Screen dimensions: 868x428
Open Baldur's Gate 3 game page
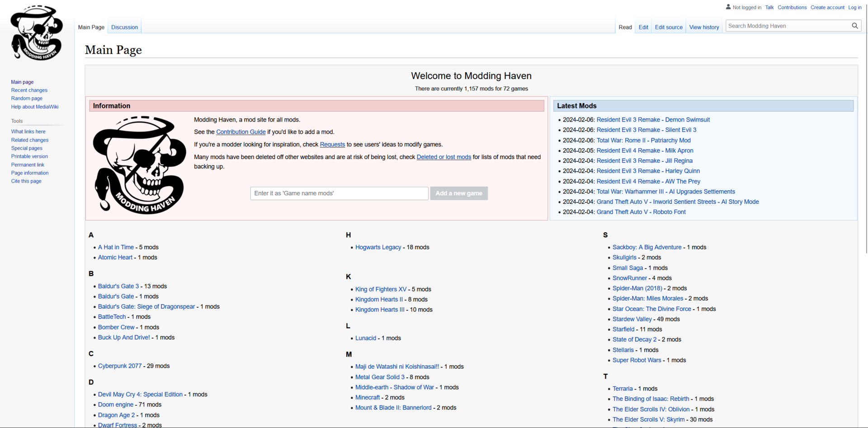(x=118, y=286)
